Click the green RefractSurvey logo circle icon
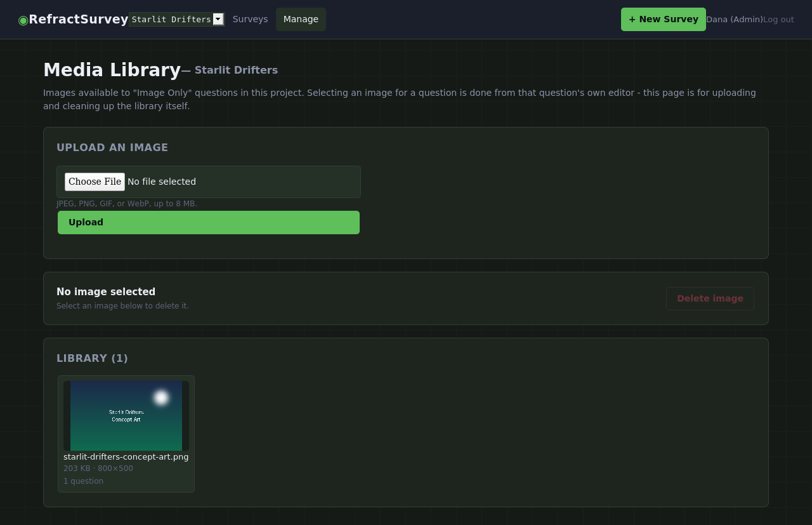The image size is (812, 525). pos(23,20)
